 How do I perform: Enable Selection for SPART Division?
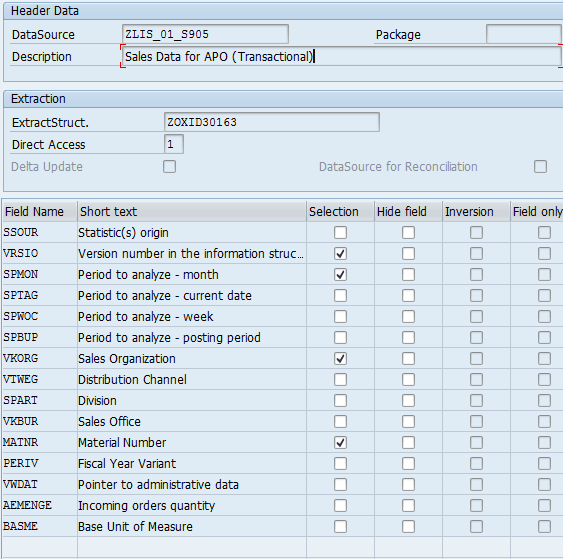(340, 401)
